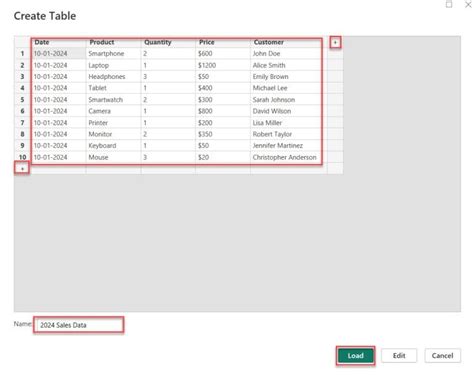Select the $400 price cell
Image resolution: width=474 pixels, height=375 pixels.
223,88
